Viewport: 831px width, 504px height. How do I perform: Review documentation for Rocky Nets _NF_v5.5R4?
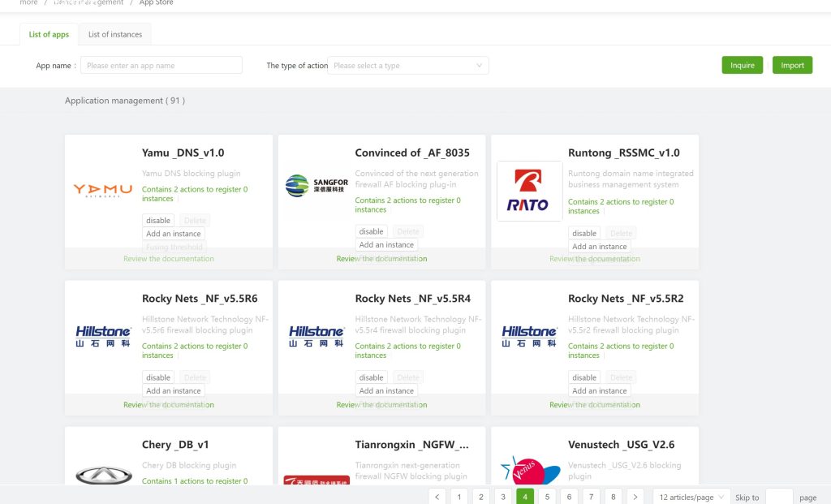381,404
